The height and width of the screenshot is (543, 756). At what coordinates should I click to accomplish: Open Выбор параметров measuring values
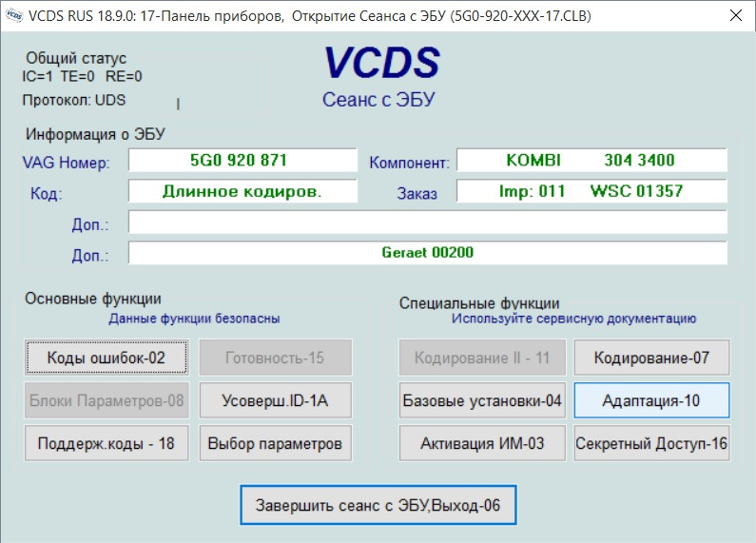point(276,443)
